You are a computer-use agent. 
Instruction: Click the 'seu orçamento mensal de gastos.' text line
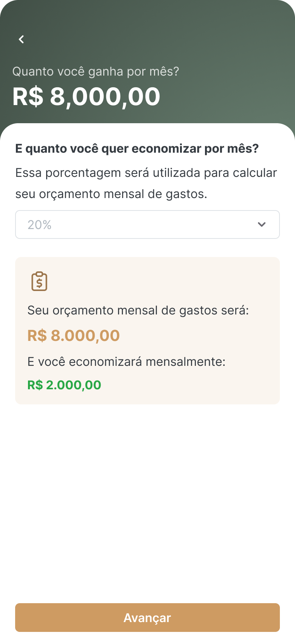pyautogui.click(x=111, y=194)
